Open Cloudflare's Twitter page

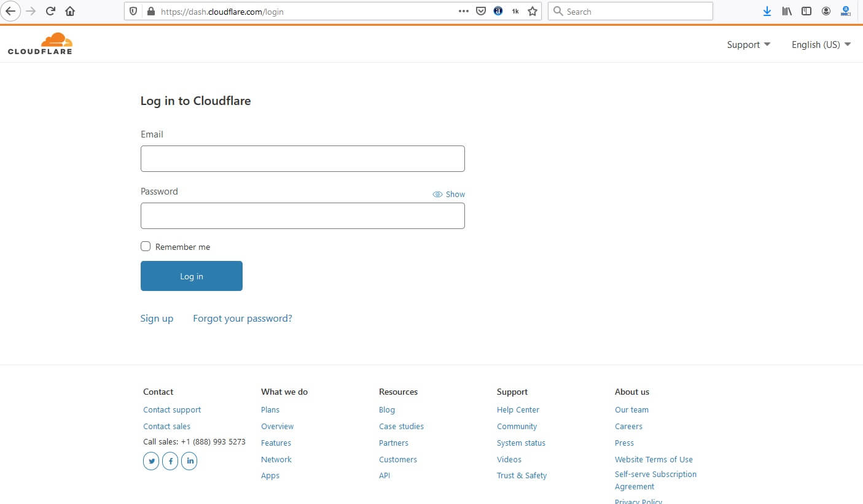pyautogui.click(x=151, y=460)
